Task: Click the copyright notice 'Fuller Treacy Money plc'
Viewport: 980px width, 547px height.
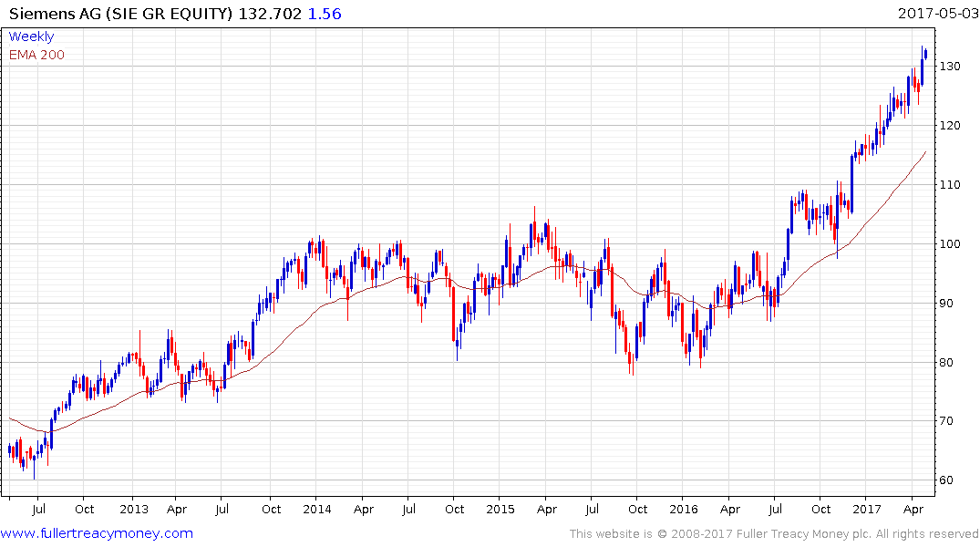Action: 803,534
